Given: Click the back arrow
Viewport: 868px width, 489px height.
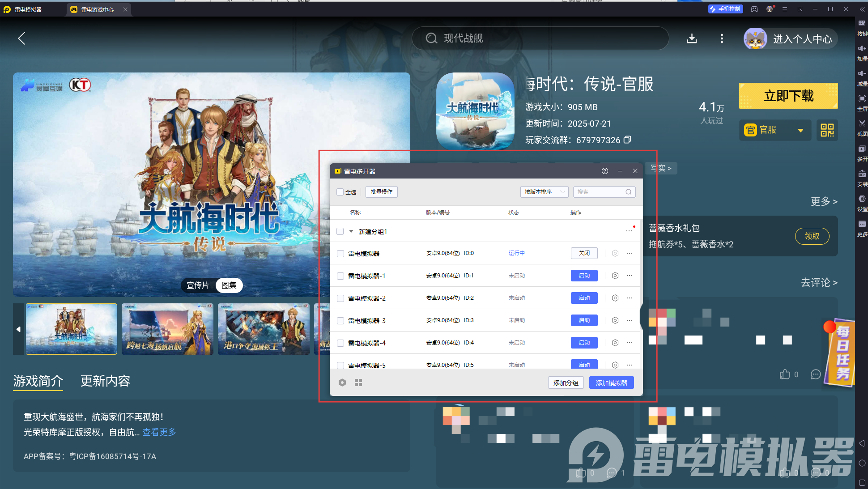Looking at the screenshot, I should coord(21,38).
